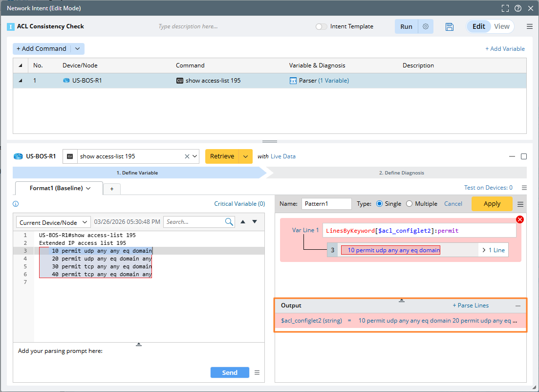Remove Var Line 1 with red X
Screen dimensions: 539x392
520,219
